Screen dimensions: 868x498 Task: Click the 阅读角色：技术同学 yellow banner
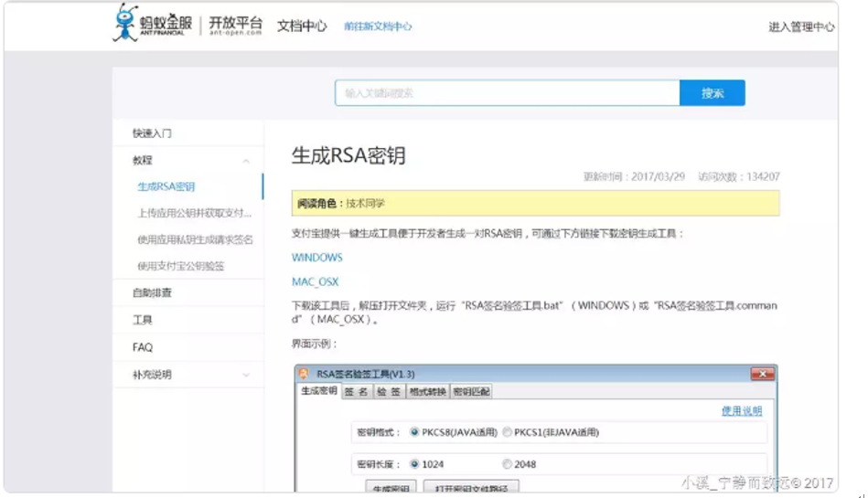(535, 203)
